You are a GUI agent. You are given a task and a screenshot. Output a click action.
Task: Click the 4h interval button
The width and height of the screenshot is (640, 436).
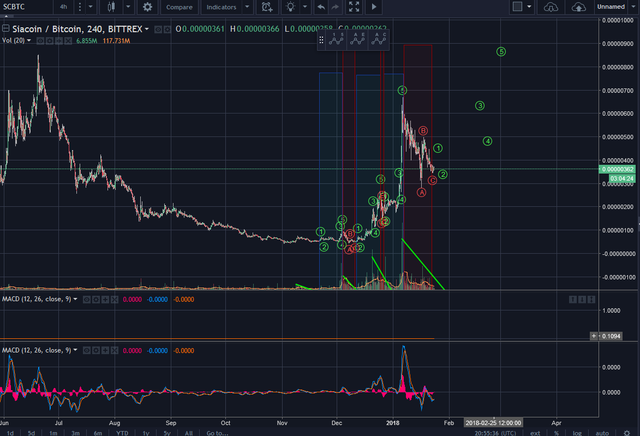pos(64,7)
